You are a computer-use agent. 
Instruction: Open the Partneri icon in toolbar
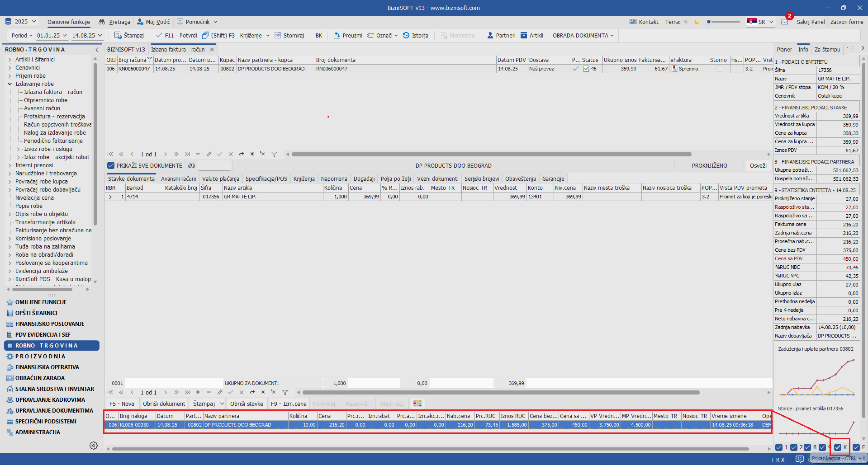490,35
